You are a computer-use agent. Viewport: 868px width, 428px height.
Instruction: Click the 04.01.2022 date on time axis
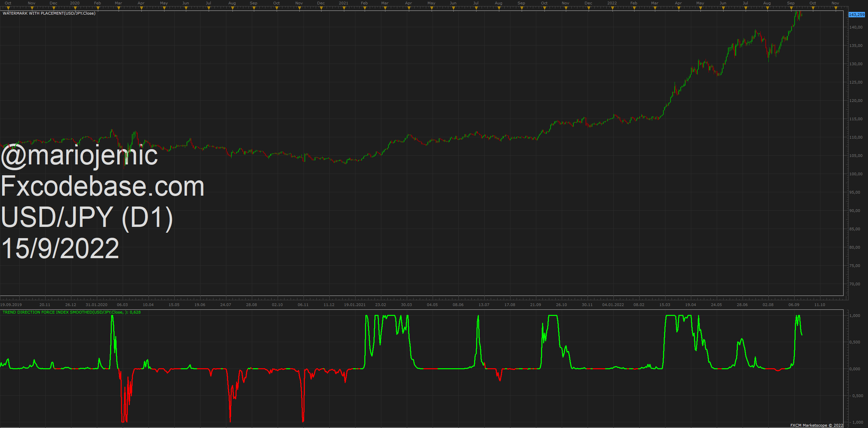[613, 305]
